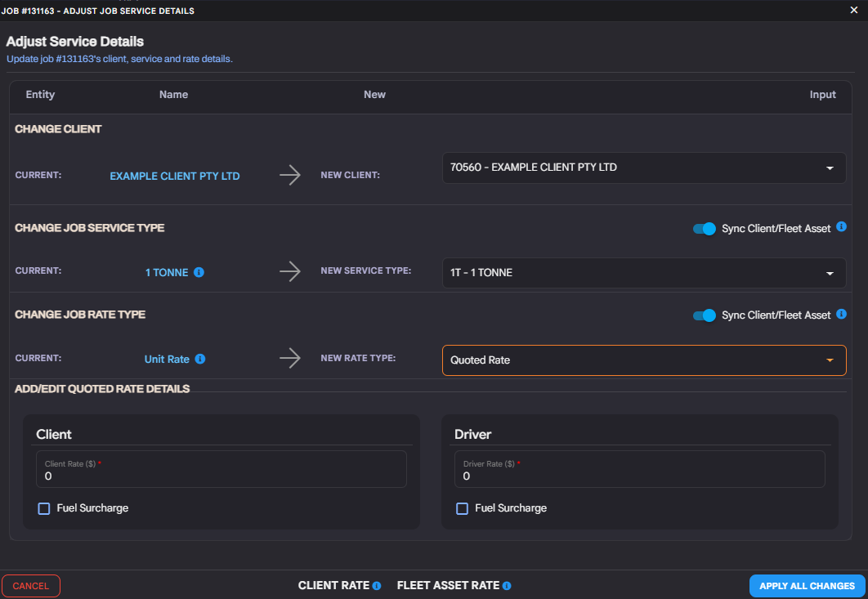
Task: Click the NEW CLIENT: label
Action: coord(351,175)
